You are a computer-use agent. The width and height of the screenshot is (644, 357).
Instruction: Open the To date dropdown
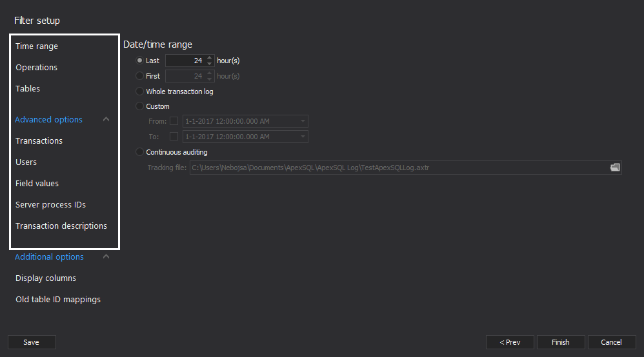pyautogui.click(x=303, y=137)
